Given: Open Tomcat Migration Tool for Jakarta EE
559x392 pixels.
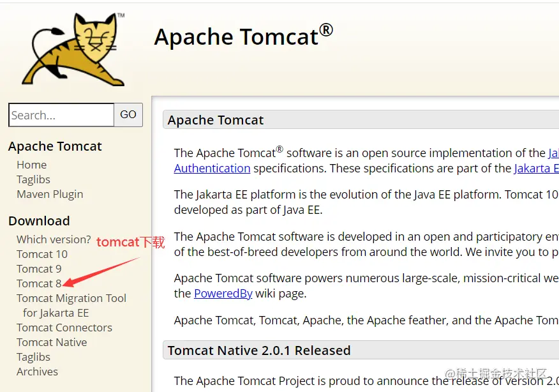Looking at the screenshot, I should pos(71,298).
